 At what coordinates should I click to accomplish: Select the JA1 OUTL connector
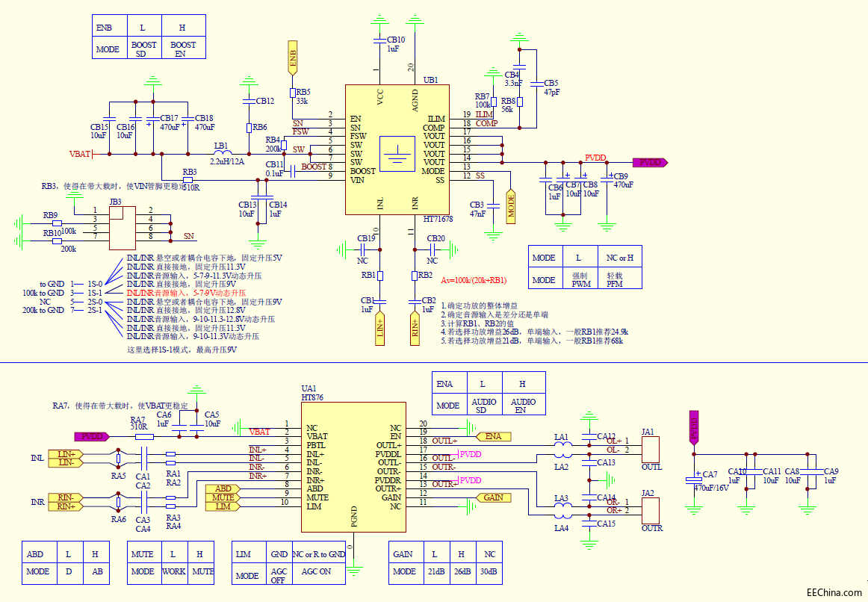pos(651,450)
